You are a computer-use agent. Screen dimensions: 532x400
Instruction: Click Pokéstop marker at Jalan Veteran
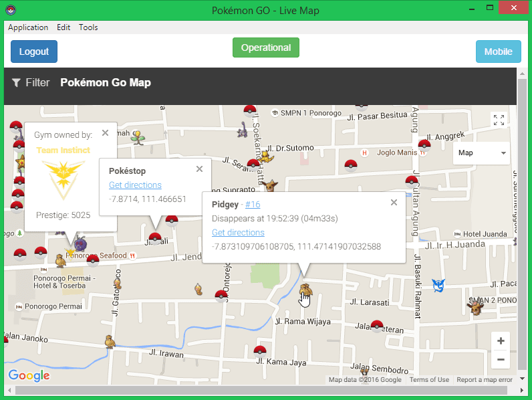376,326
